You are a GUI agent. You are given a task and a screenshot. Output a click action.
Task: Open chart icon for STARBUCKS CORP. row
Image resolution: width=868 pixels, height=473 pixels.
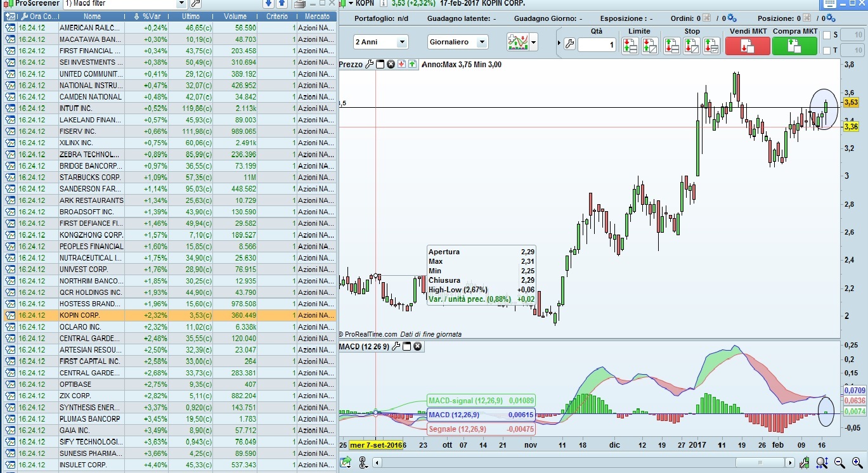(x=10, y=178)
